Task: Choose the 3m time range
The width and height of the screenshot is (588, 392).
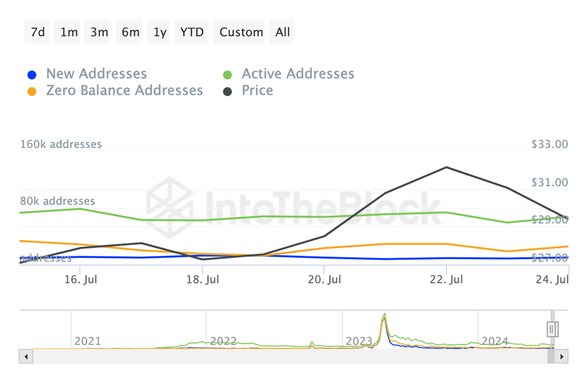Action: [100, 32]
